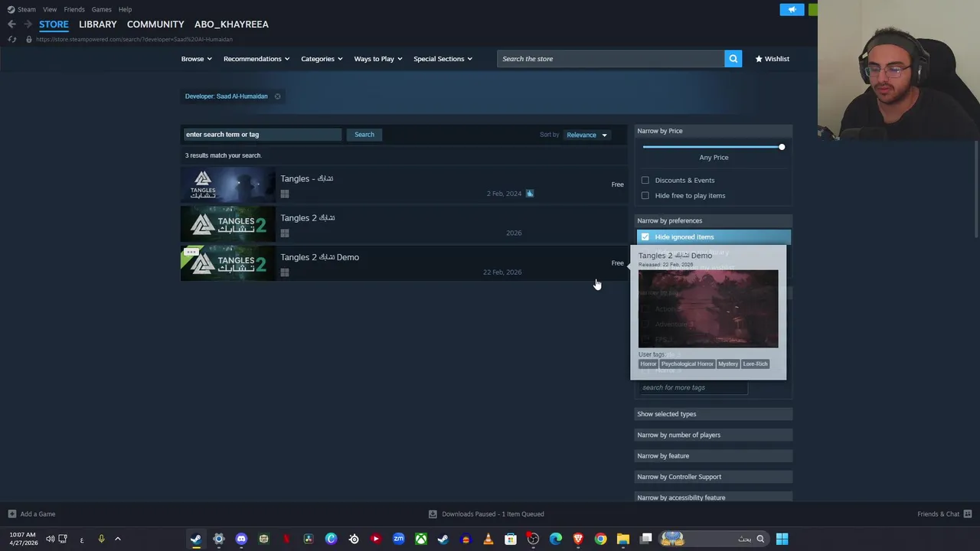Screen dimensions: 980x551
Task: Open Microsoft Edge from taskbar
Action: pyautogui.click(x=555, y=539)
